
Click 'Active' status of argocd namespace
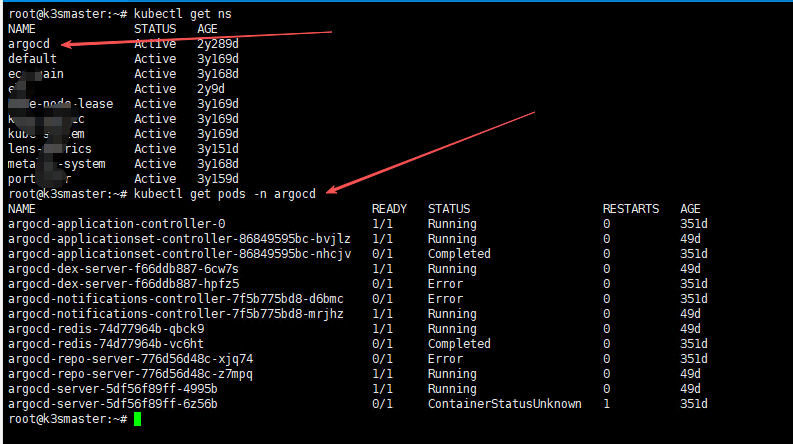[155, 45]
